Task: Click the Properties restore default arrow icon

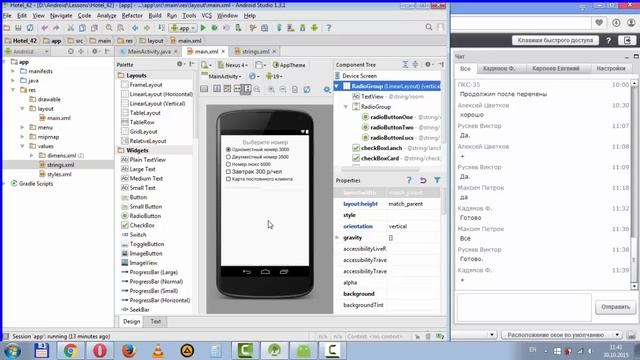Action: (x=423, y=180)
